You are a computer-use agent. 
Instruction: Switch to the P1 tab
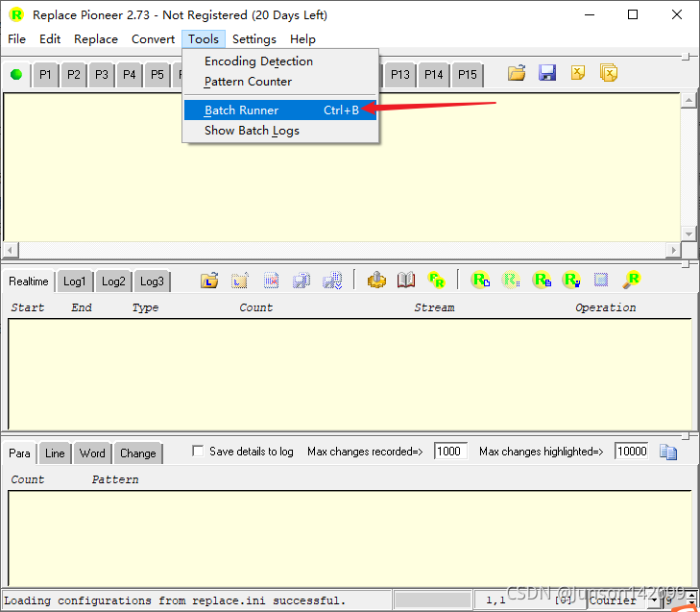click(45, 75)
